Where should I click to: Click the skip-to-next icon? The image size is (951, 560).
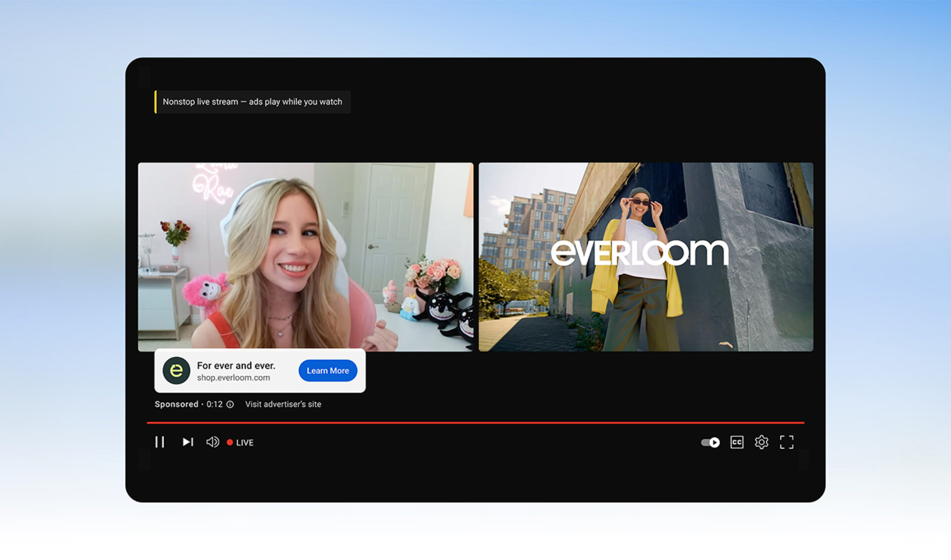point(187,442)
